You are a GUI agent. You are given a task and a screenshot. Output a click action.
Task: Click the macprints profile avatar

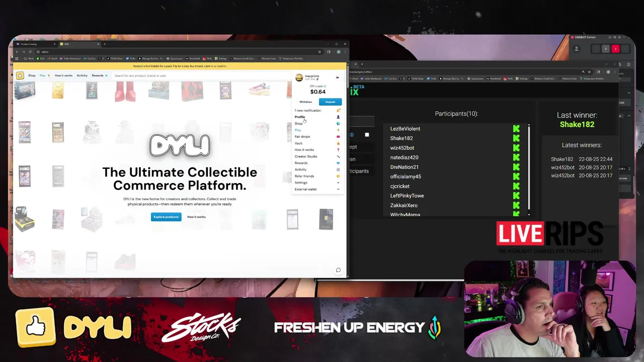(x=299, y=77)
